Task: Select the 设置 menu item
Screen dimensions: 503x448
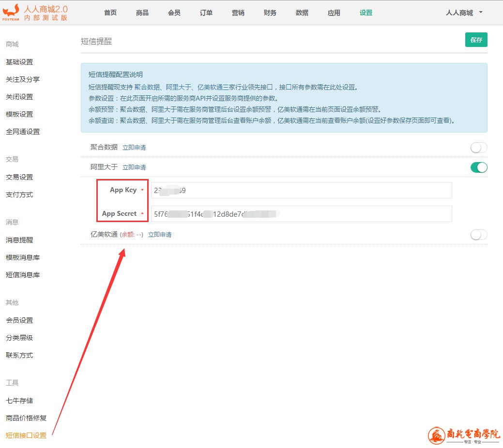Action: [366, 13]
